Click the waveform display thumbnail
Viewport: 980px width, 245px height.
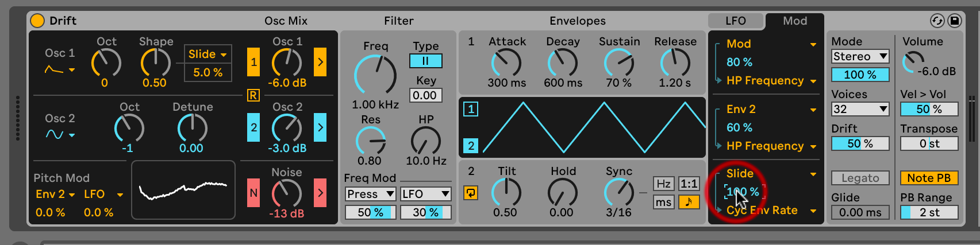183,190
